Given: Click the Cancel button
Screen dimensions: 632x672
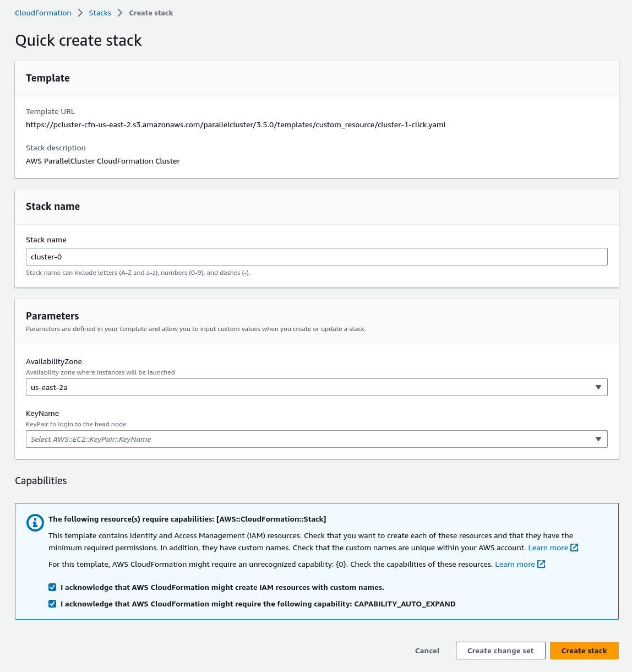Looking at the screenshot, I should pyautogui.click(x=427, y=651).
